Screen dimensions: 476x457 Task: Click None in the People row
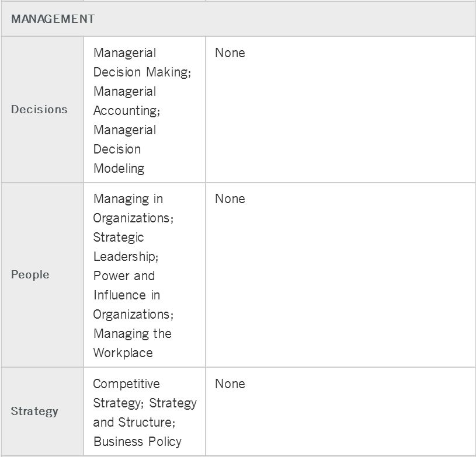click(230, 198)
